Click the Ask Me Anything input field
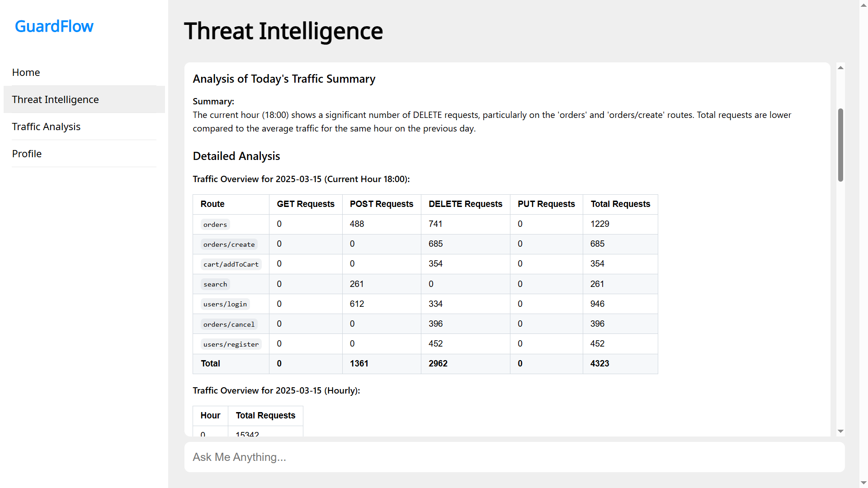This screenshot has height=488, width=868. coord(514,457)
